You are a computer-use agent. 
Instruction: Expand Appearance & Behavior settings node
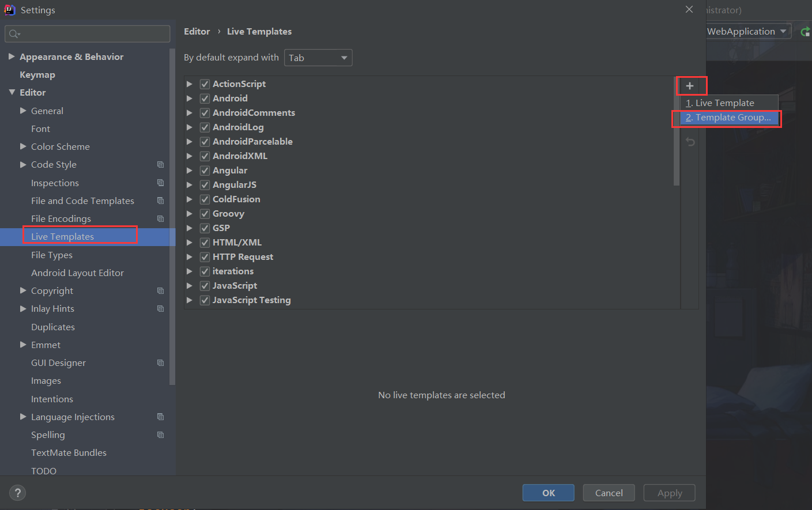click(x=12, y=56)
